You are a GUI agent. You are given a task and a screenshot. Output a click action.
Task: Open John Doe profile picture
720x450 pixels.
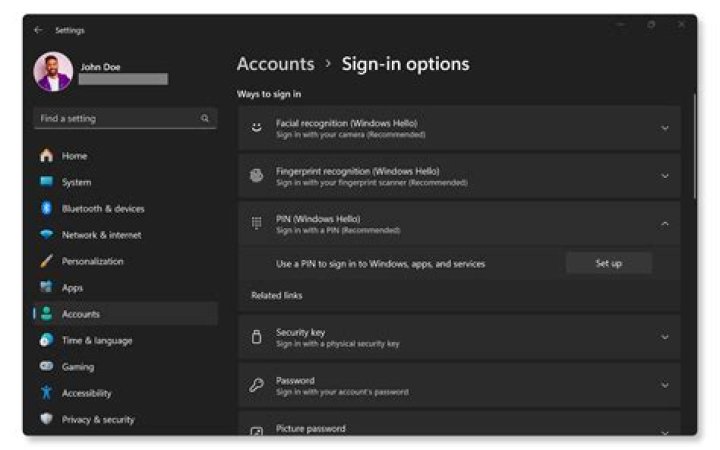53,72
